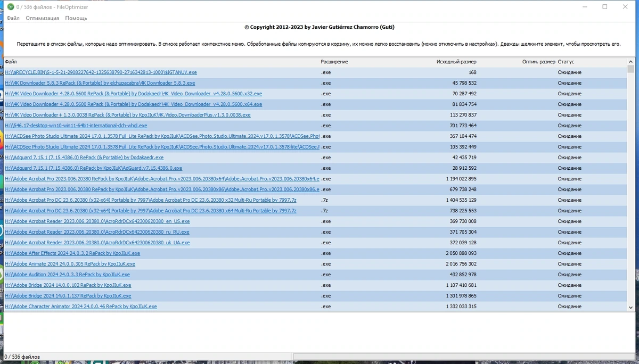The image size is (639, 364).
Task: Select Adobe After Effects 2024 file link
Action: (72, 253)
